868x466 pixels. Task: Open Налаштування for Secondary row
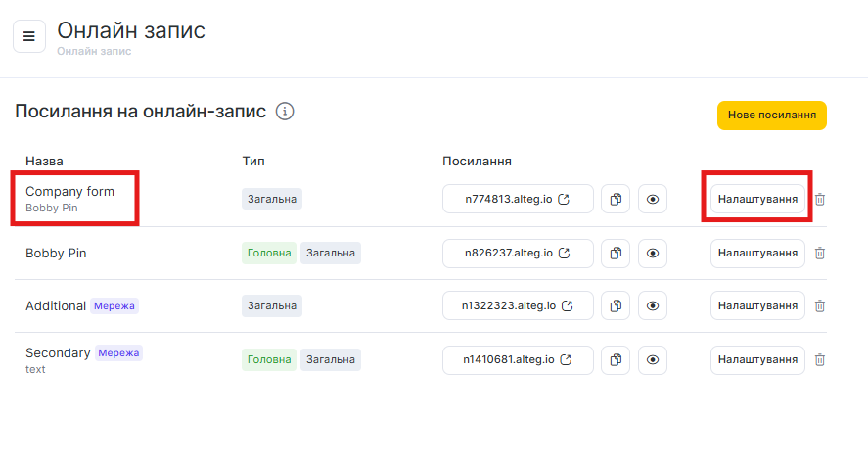pyautogui.click(x=757, y=360)
